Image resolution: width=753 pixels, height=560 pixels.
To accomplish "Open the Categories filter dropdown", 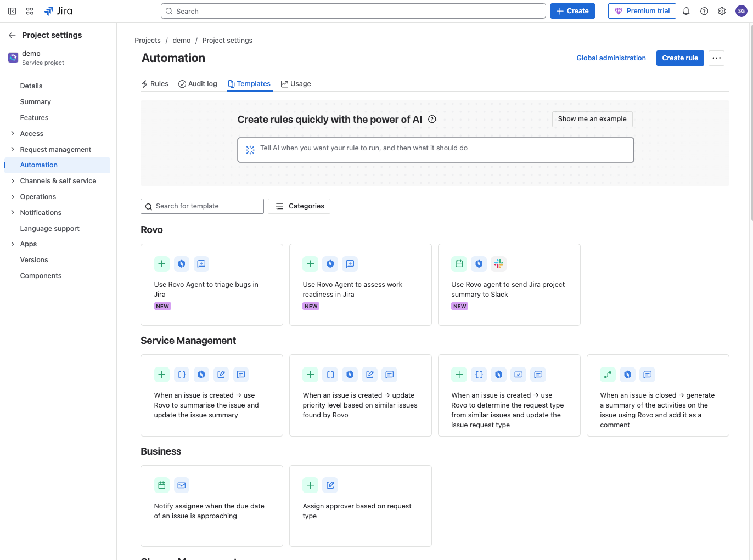I will point(299,206).
